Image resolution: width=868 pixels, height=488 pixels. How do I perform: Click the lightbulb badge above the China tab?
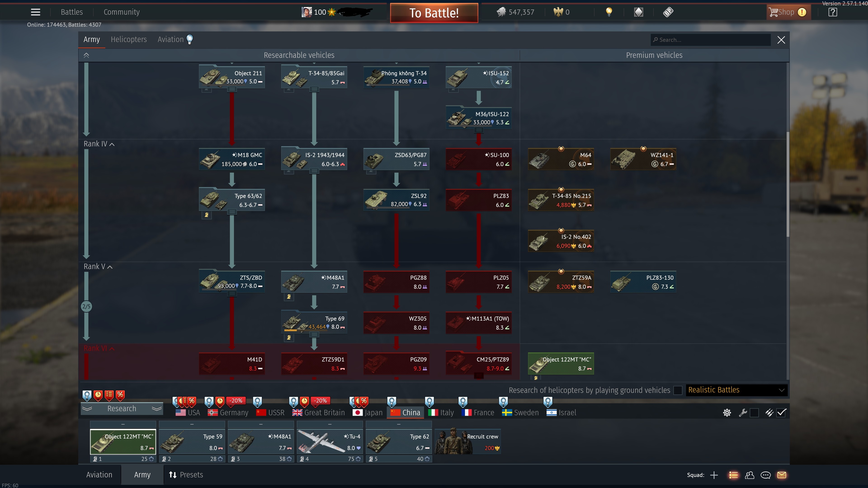392,401
